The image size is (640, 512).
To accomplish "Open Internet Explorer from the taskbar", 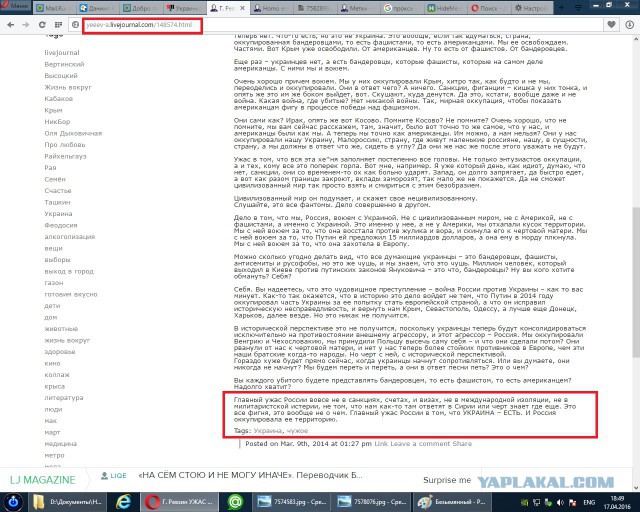I will pos(124,502).
